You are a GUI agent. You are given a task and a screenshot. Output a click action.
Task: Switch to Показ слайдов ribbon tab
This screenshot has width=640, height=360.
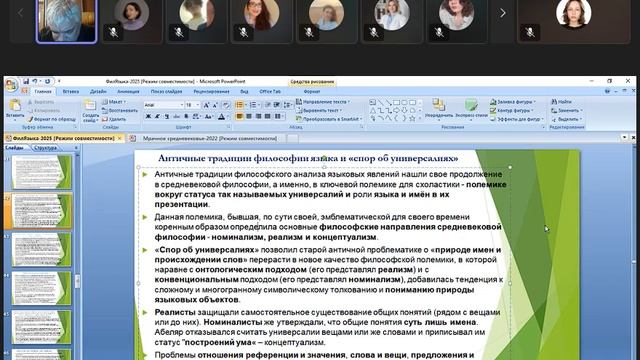(166, 91)
